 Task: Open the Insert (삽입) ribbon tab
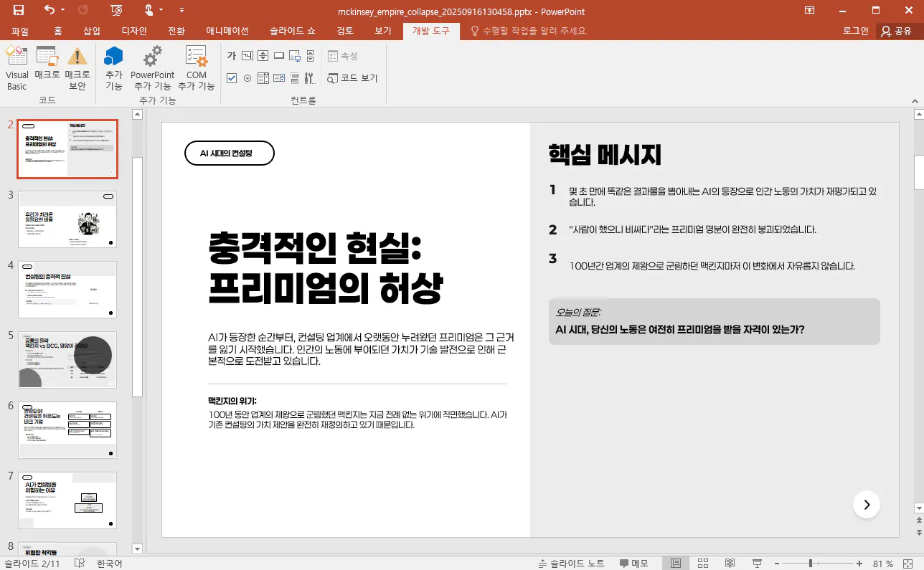tap(92, 31)
